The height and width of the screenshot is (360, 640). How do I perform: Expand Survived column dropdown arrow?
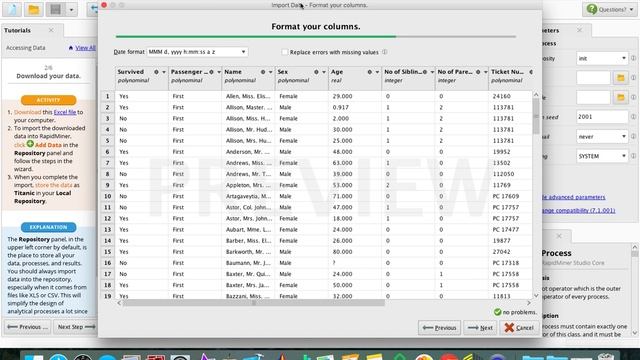point(164,72)
